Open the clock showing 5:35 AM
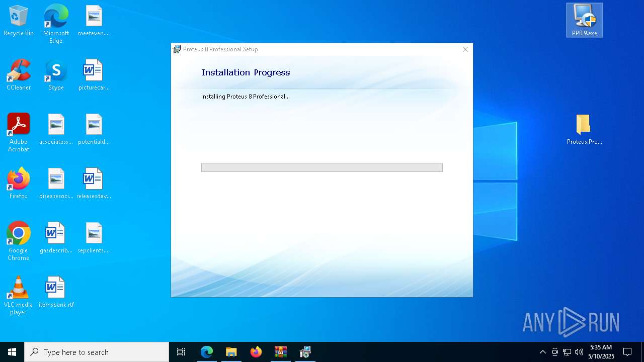 [x=601, y=352]
